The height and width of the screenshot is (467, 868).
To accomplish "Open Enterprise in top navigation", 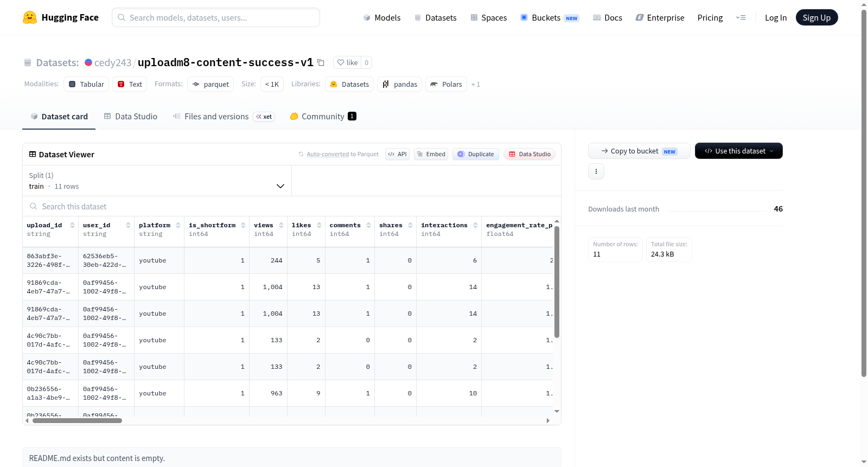I will coord(660,17).
